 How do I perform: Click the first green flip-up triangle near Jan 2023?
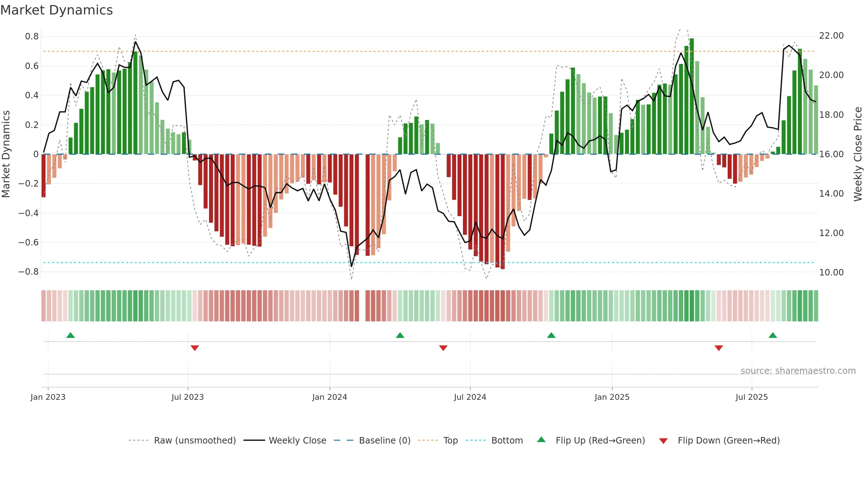[71, 335]
